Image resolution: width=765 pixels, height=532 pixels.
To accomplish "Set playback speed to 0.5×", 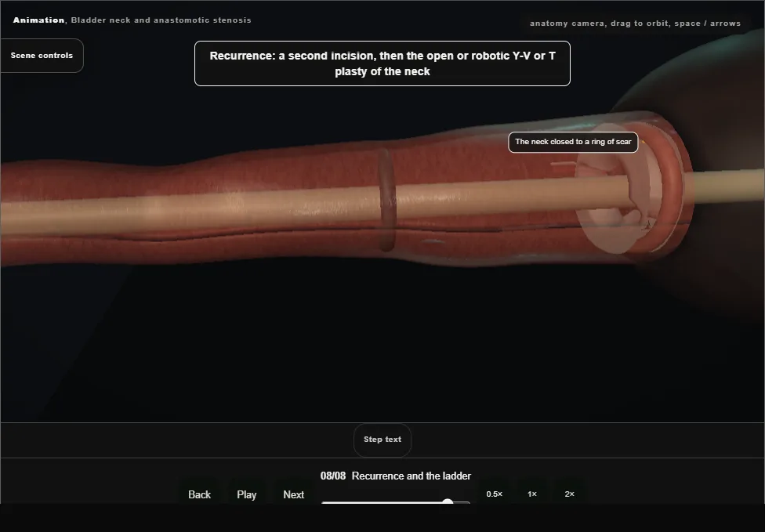I will (495, 494).
